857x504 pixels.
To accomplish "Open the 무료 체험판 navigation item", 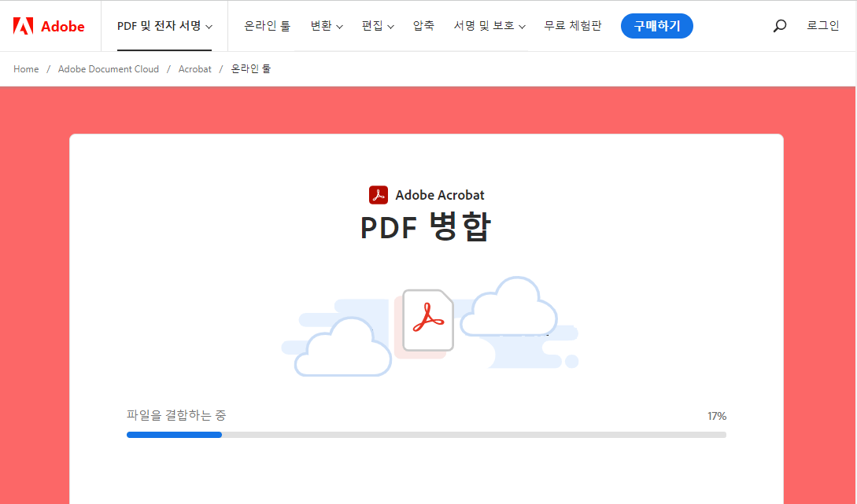I will coord(572,25).
